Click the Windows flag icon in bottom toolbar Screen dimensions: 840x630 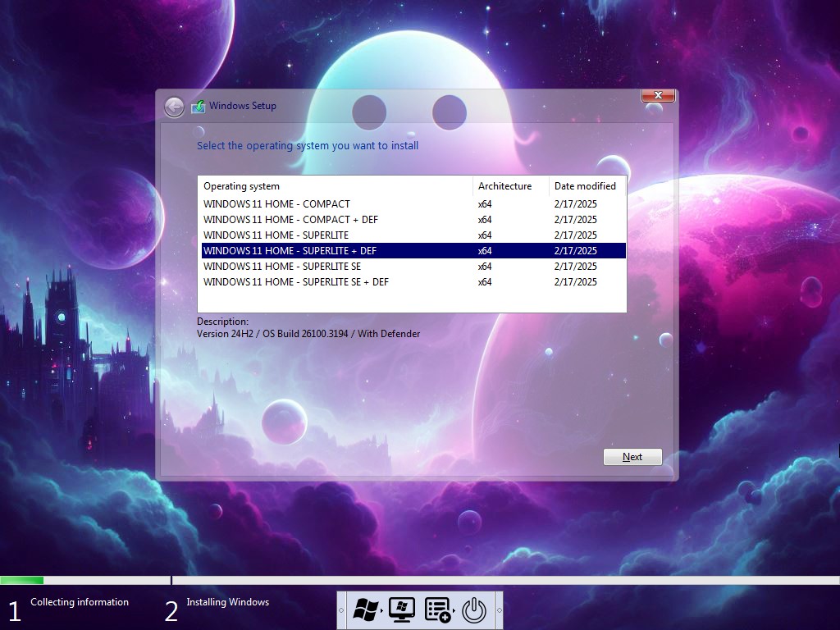(364, 609)
